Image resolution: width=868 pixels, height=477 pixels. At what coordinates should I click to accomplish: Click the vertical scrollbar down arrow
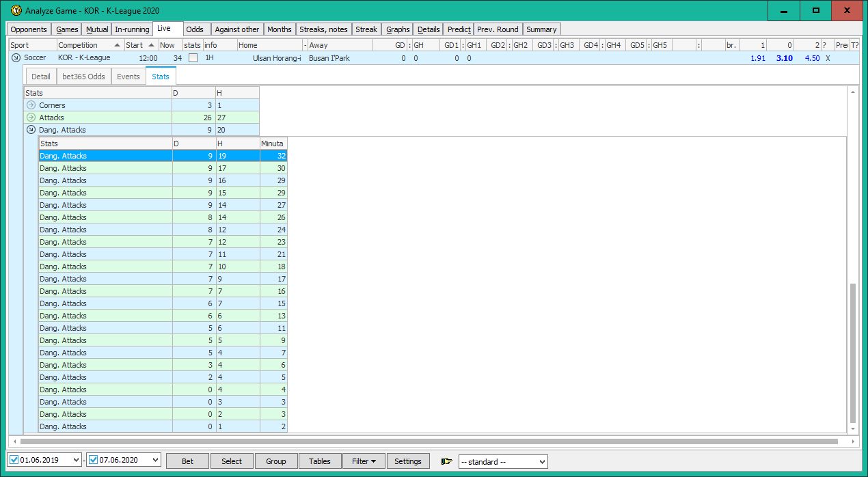coord(852,428)
